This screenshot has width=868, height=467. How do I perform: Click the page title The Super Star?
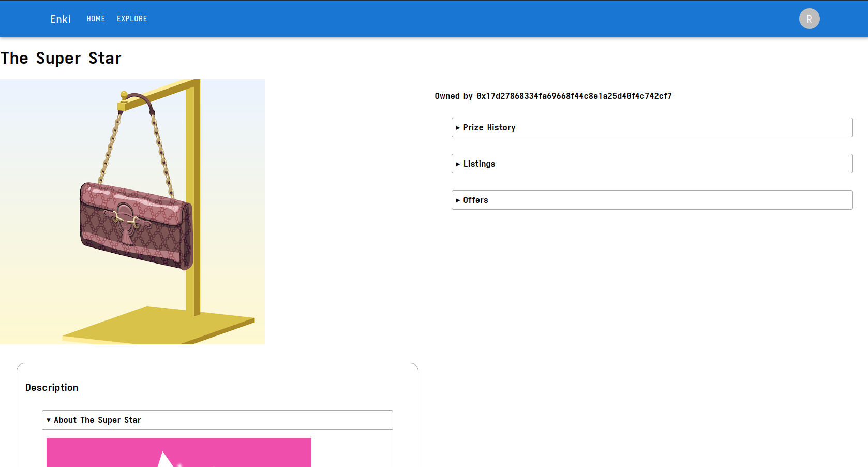coord(61,58)
